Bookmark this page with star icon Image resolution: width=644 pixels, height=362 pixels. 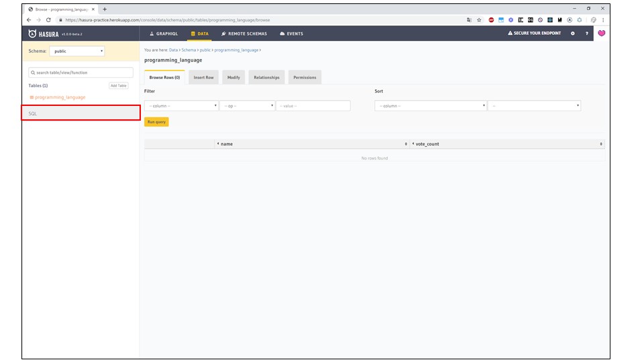pyautogui.click(x=479, y=19)
